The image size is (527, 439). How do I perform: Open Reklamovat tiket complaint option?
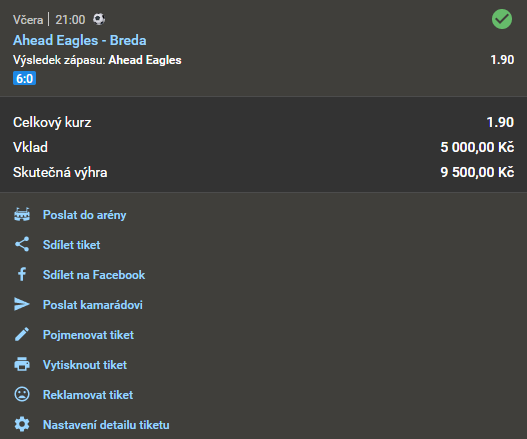[x=88, y=395]
